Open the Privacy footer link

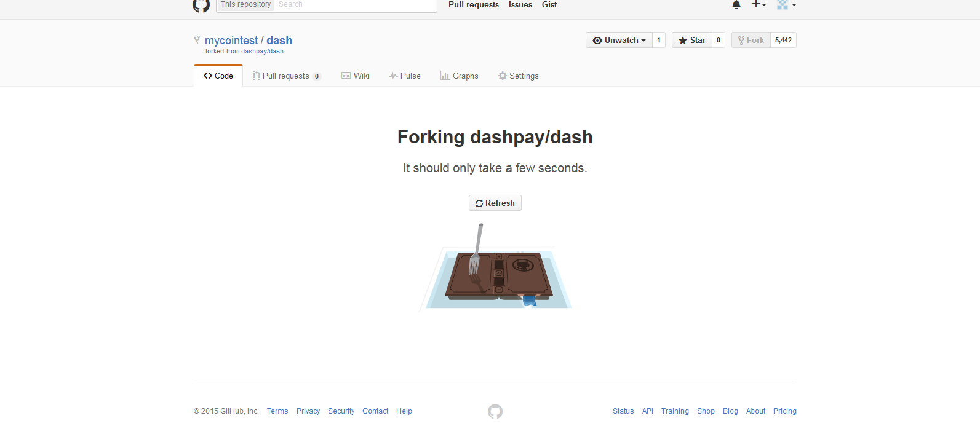308,411
